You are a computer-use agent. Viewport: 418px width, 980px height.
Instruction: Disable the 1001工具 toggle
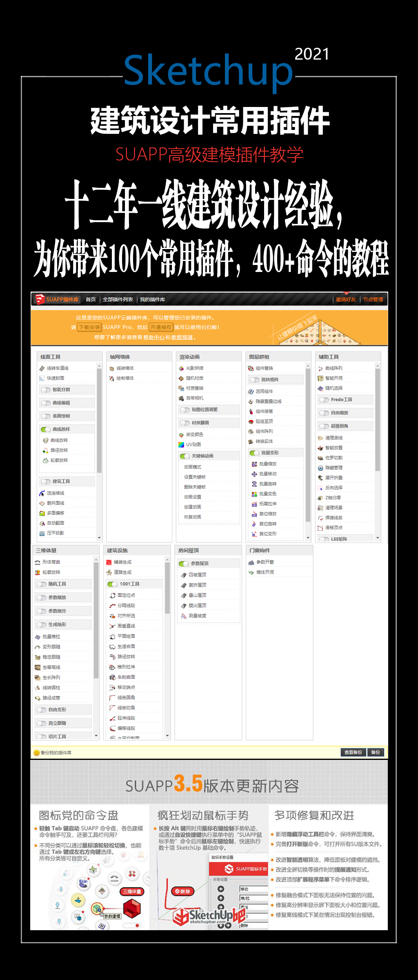click(x=113, y=584)
